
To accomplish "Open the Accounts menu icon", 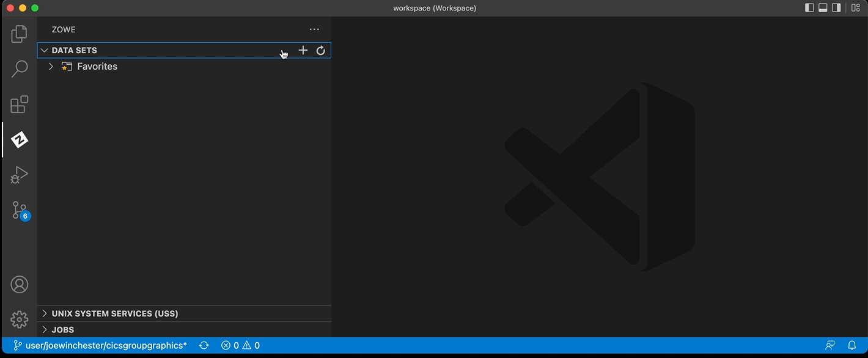I will (x=19, y=284).
